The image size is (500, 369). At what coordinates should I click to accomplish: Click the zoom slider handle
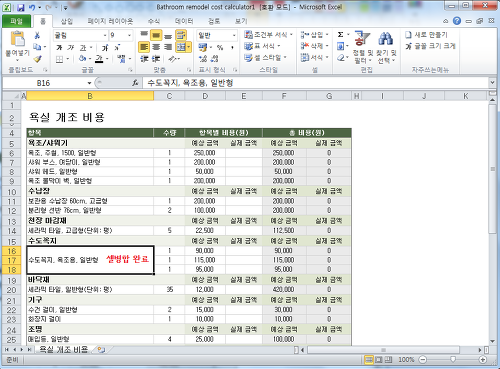pyautogui.click(x=453, y=360)
